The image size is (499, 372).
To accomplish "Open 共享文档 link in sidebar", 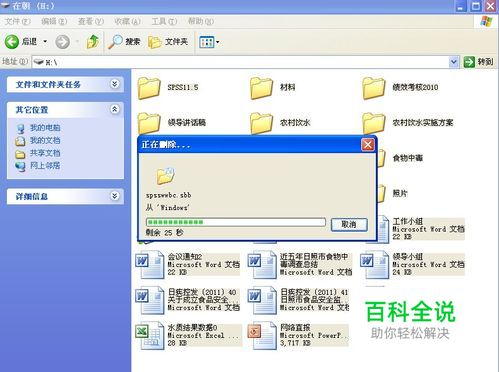I will pos(45,153).
